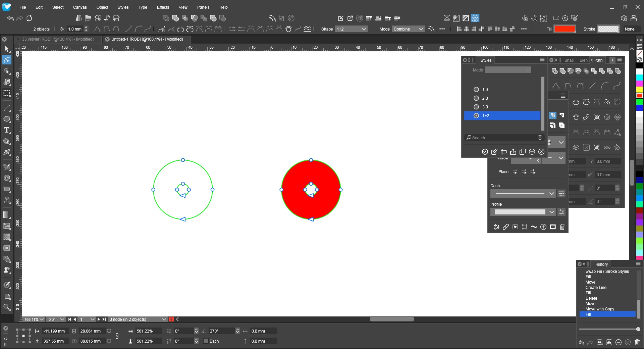The width and height of the screenshot is (644, 349).
Task: Select the Line tool in left toolbar
Action: 7,108
